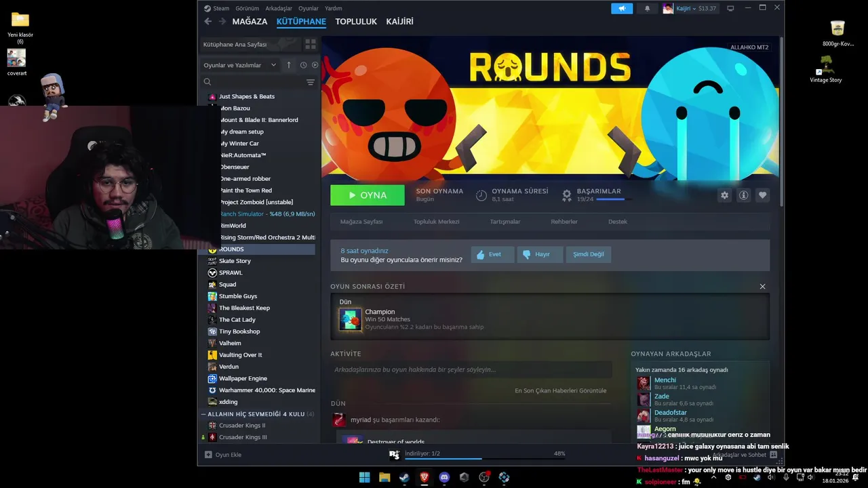Expand the Oyunlar ve Yazılımlar dropdown

point(241,65)
